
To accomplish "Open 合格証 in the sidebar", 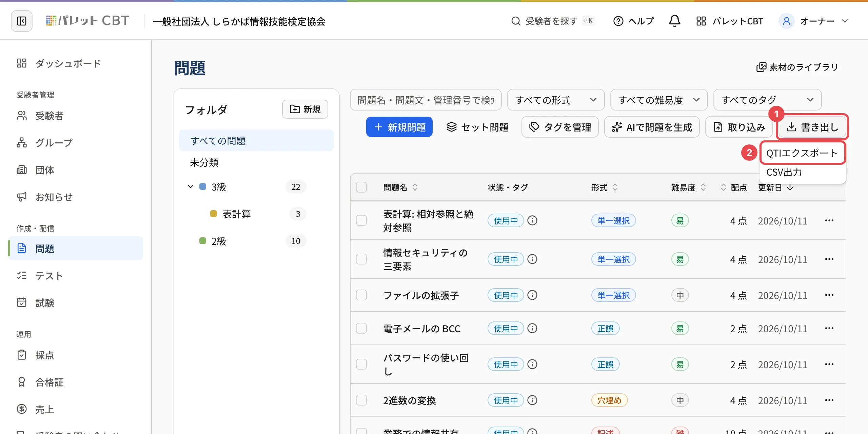I will coord(75,382).
